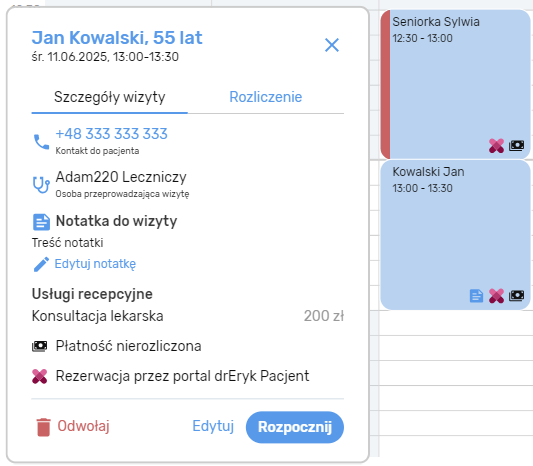This screenshot has width=533, height=466.
Task: Click the stethoscope icon beside Adam220 Leczniczy
Action: [41, 185]
